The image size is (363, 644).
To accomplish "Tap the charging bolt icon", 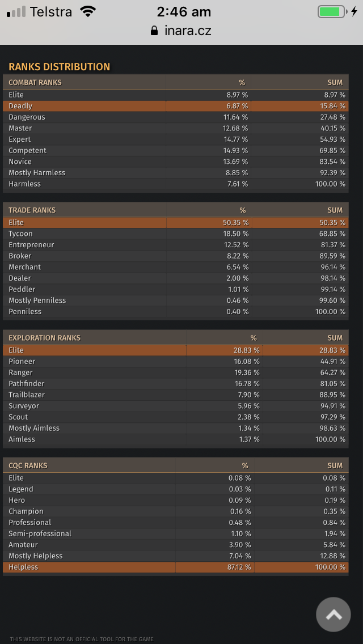I will pyautogui.click(x=354, y=11).
